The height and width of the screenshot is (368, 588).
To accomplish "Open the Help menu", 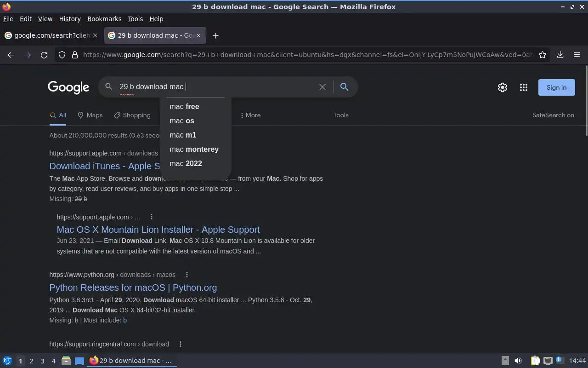I will coord(156,19).
